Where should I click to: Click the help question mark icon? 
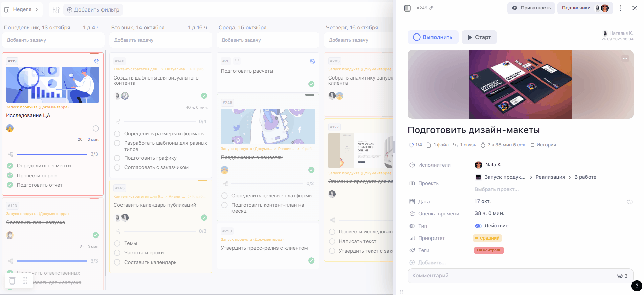637,286
